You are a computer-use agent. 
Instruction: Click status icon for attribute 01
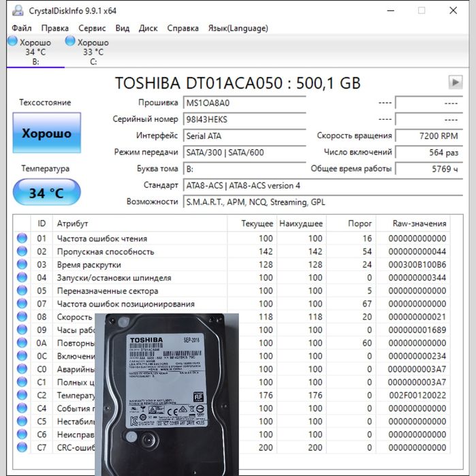(22, 238)
